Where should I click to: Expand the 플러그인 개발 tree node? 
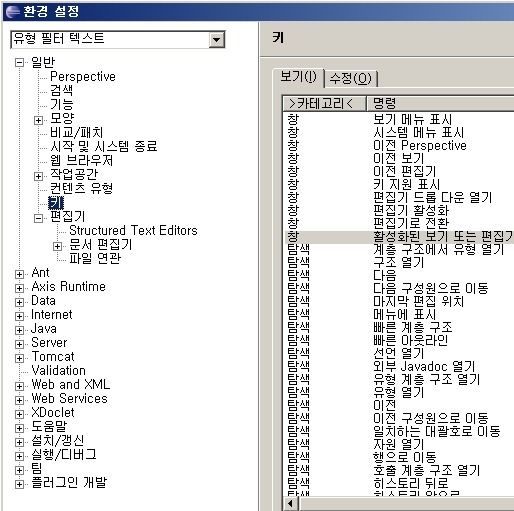click(x=20, y=484)
